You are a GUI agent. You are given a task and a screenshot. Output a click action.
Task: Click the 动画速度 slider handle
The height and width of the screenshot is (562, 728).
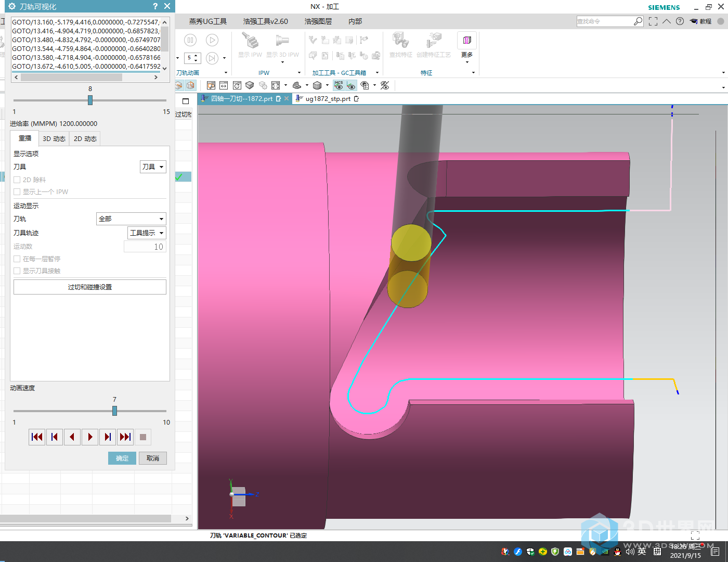click(x=114, y=411)
